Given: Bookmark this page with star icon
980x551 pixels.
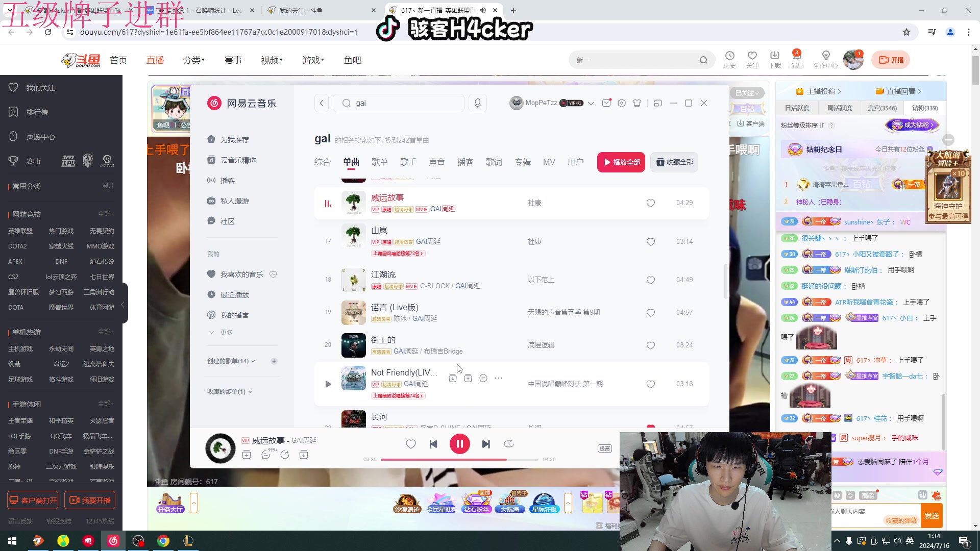Looking at the screenshot, I should [x=906, y=32].
